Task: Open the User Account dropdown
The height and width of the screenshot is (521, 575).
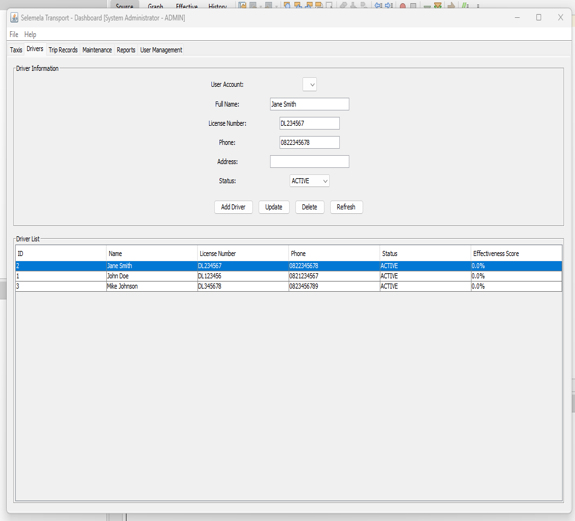Action: pos(310,84)
